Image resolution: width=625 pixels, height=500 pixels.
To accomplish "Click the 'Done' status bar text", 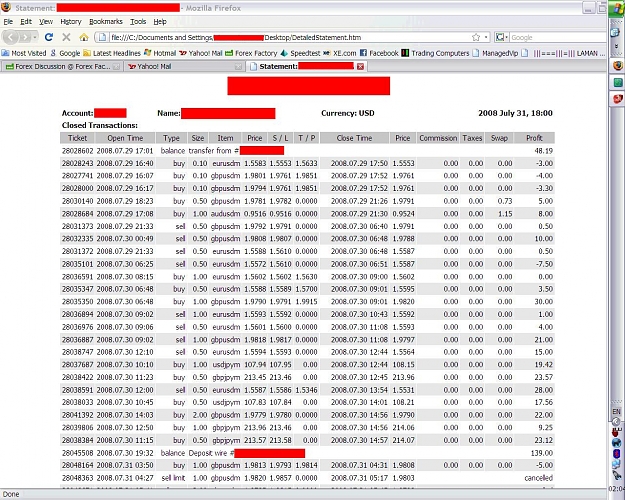I will (x=11, y=494).
